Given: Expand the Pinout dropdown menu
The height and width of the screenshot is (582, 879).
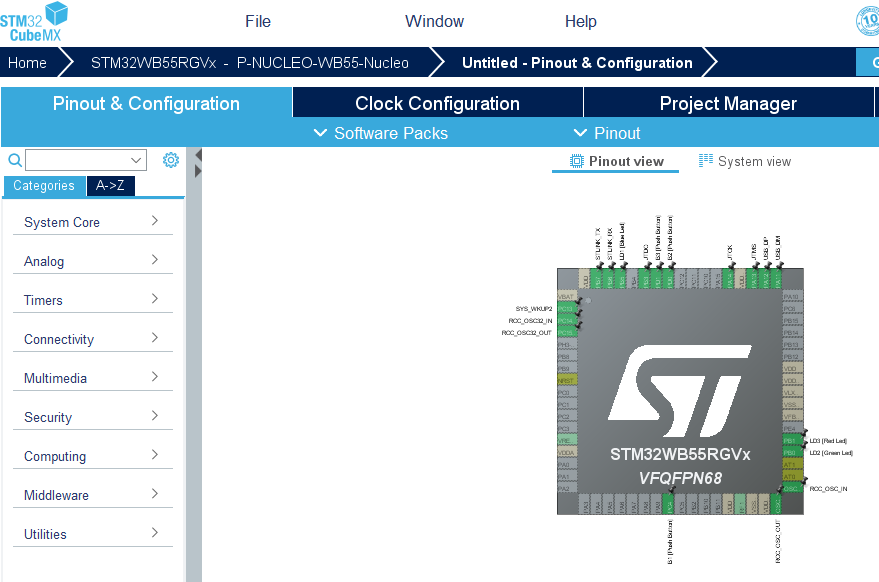Looking at the screenshot, I should pos(607,133).
